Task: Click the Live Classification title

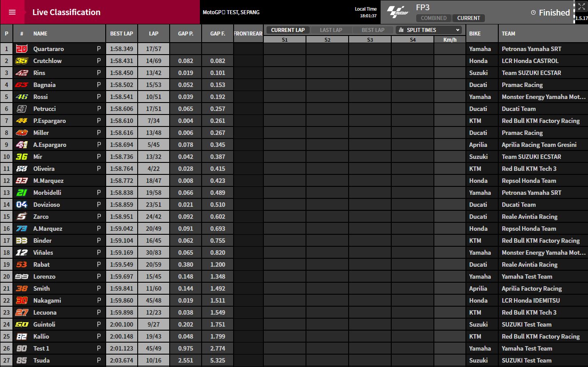Action: pos(66,12)
